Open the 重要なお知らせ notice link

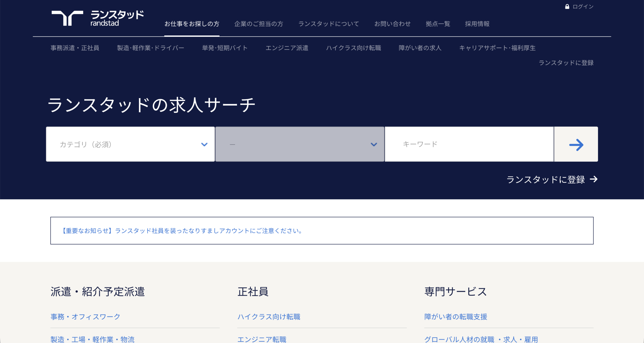tap(182, 231)
